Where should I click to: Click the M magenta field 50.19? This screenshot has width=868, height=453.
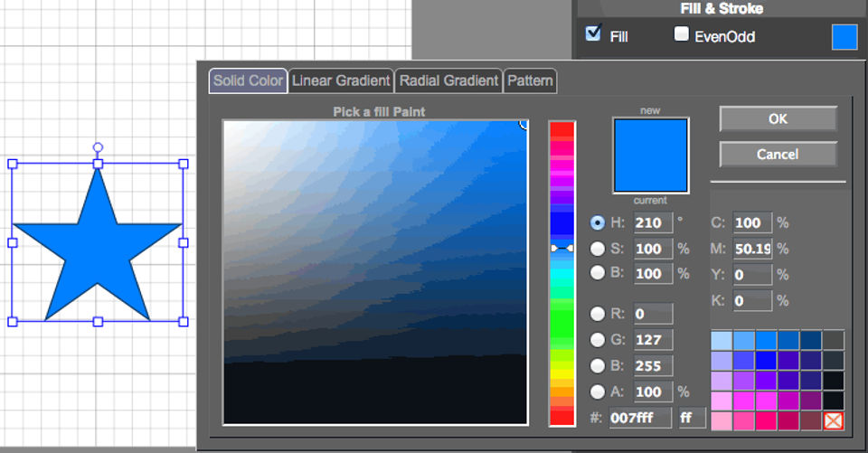tap(752, 249)
